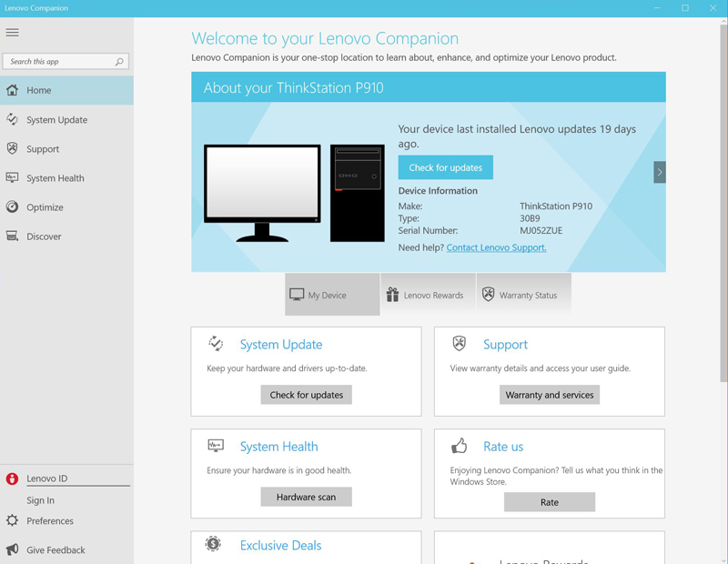The image size is (728, 564).
Task: Open Discover in the sidebar
Action: pyautogui.click(x=66, y=237)
